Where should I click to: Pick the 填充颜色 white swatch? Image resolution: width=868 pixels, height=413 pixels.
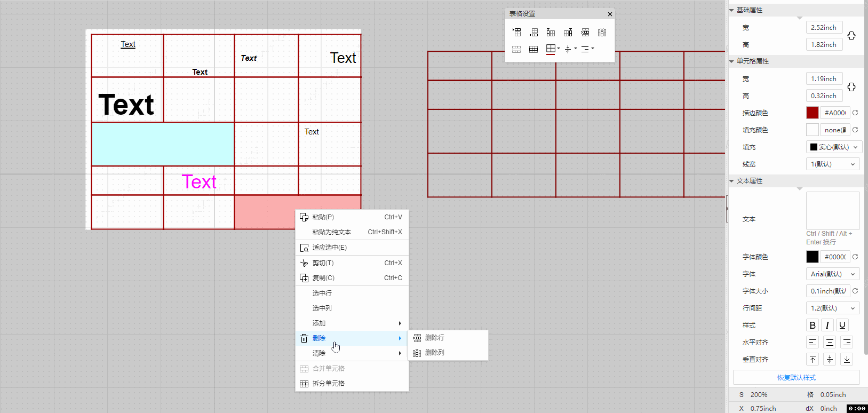(x=812, y=130)
